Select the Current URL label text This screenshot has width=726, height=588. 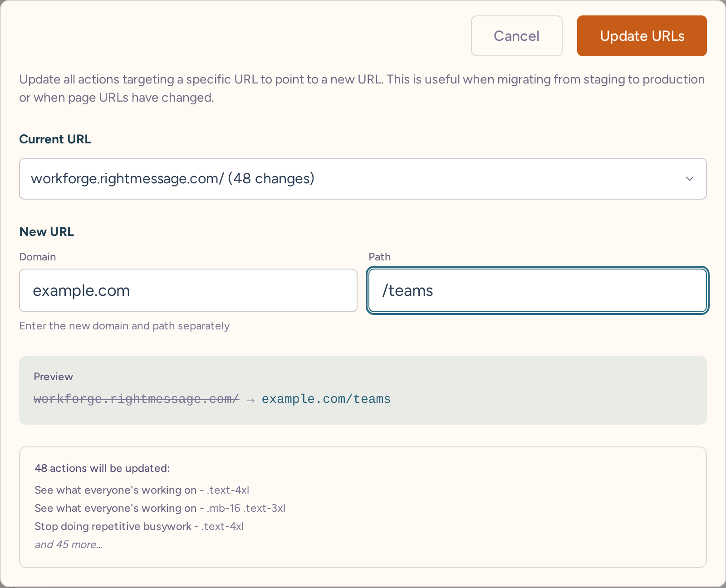[55, 139]
